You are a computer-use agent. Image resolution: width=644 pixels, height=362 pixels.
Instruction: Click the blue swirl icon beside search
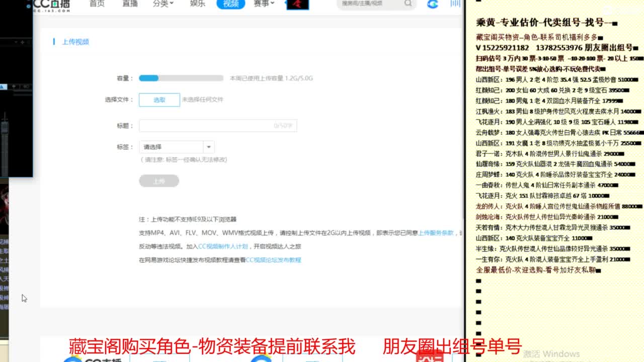click(x=432, y=5)
